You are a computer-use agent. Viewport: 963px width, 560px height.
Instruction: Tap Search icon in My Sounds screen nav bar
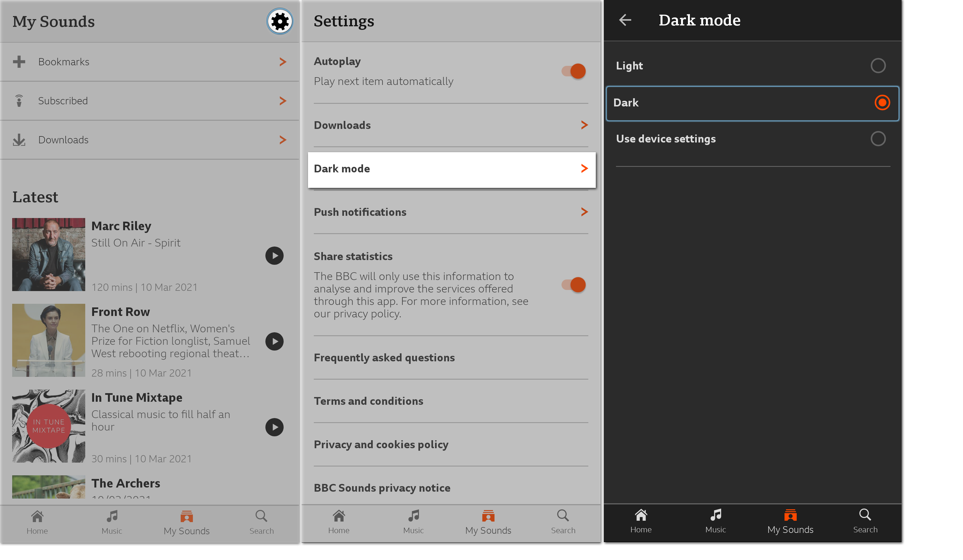tap(262, 516)
